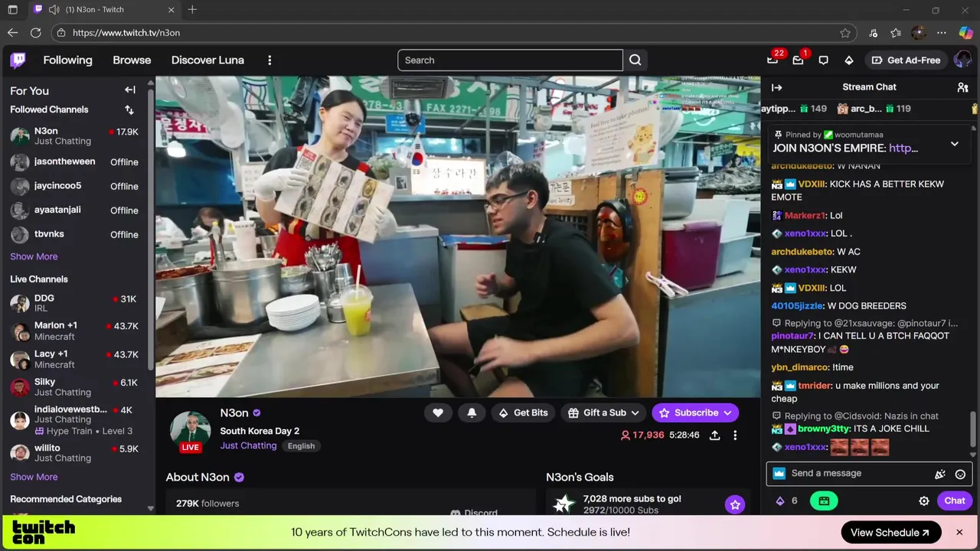Add page to browser favorites star
Screen dimensions: 980x551
tap(845, 33)
